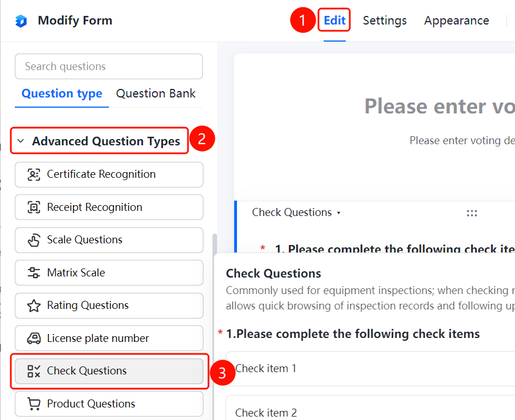515x420 pixels.
Task: Click the Check Questions checkbox icon
Action: click(x=34, y=371)
